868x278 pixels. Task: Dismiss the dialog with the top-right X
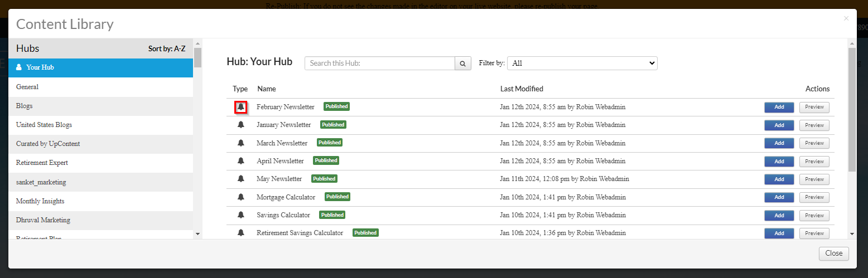(x=846, y=18)
